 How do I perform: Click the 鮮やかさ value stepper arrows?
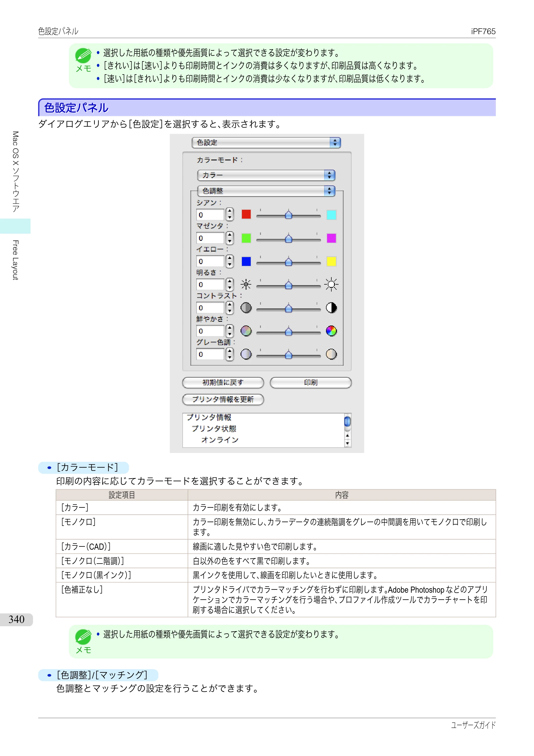pyautogui.click(x=230, y=331)
